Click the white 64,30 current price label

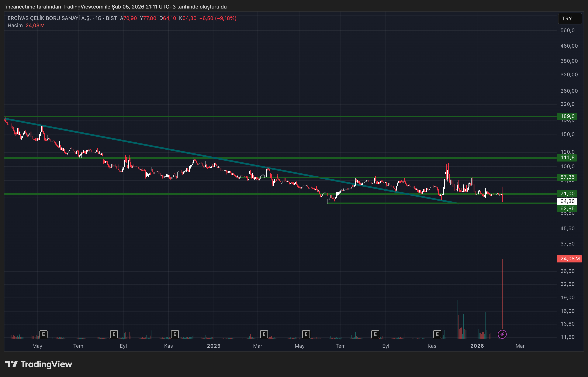[567, 201]
